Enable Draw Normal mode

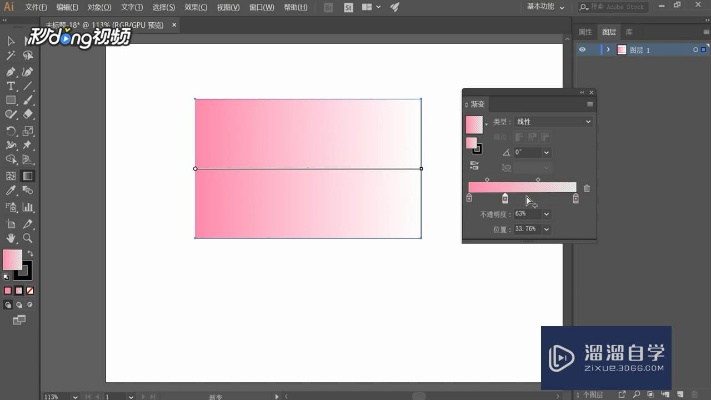(8, 305)
